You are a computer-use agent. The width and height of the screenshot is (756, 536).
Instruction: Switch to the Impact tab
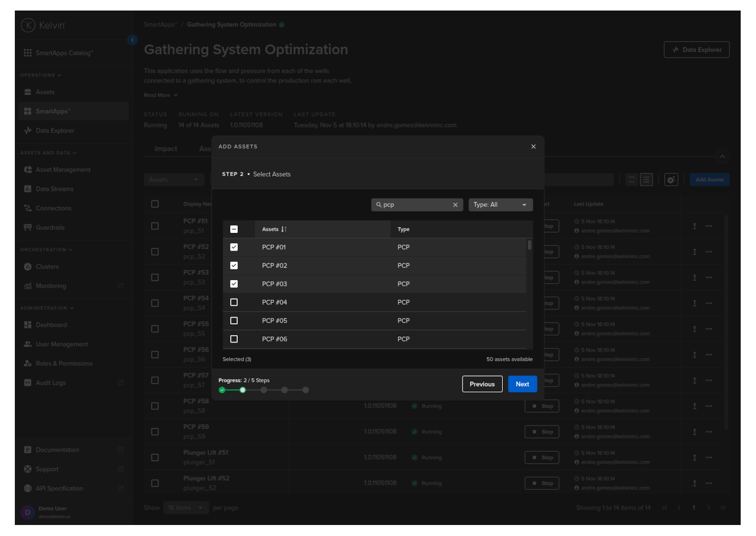coord(166,149)
